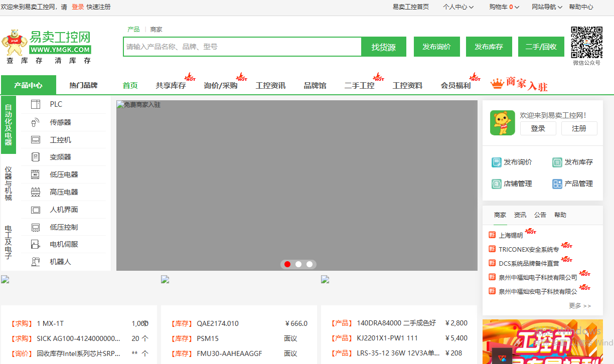This screenshot has height=364, width=614.
Task: Expand the 个人中心 dropdown menu
Action: pyautogui.click(x=458, y=7)
